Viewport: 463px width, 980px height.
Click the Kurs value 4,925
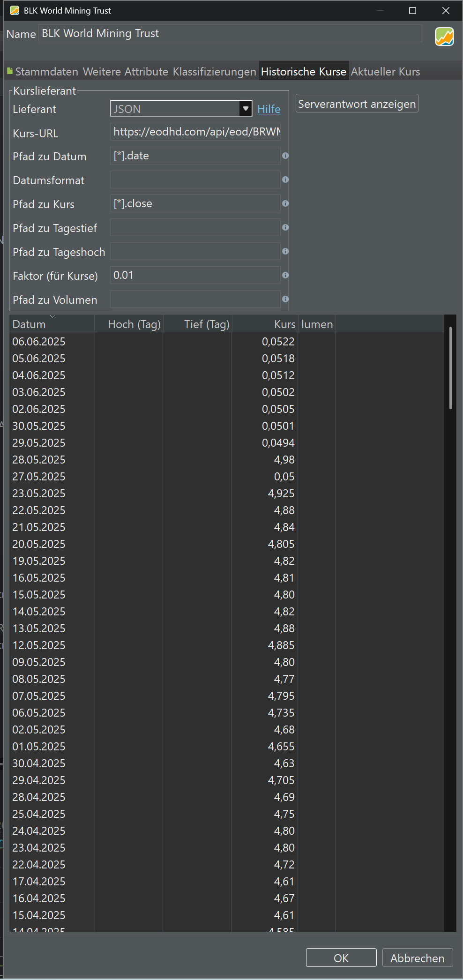click(281, 494)
